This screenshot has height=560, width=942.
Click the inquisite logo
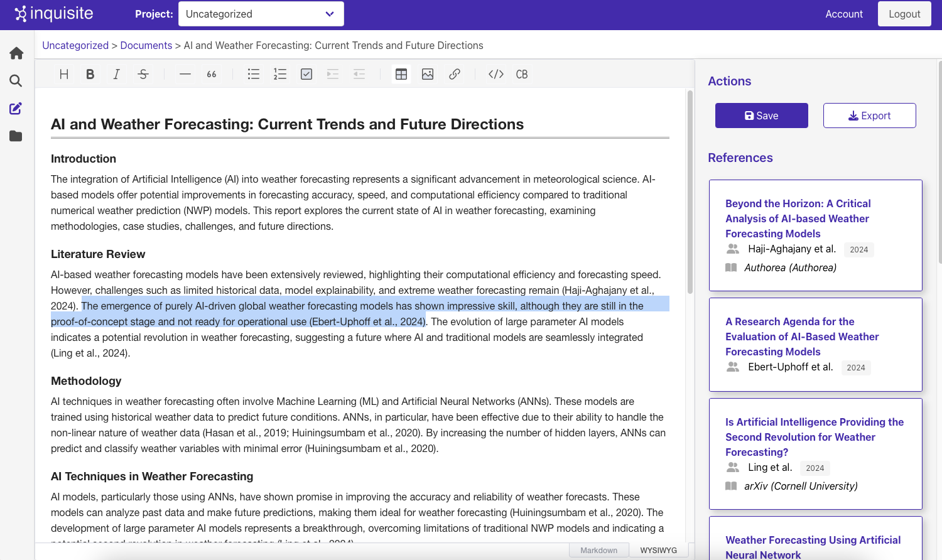(x=54, y=14)
